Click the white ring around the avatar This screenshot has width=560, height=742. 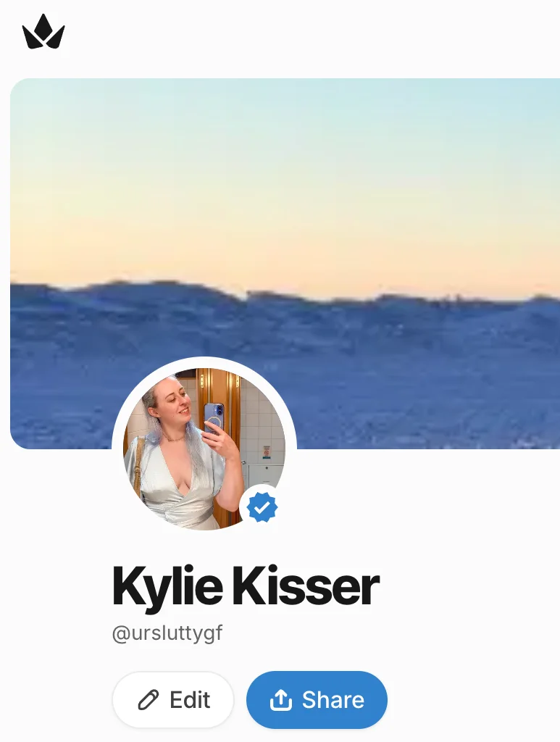pos(204,362)
